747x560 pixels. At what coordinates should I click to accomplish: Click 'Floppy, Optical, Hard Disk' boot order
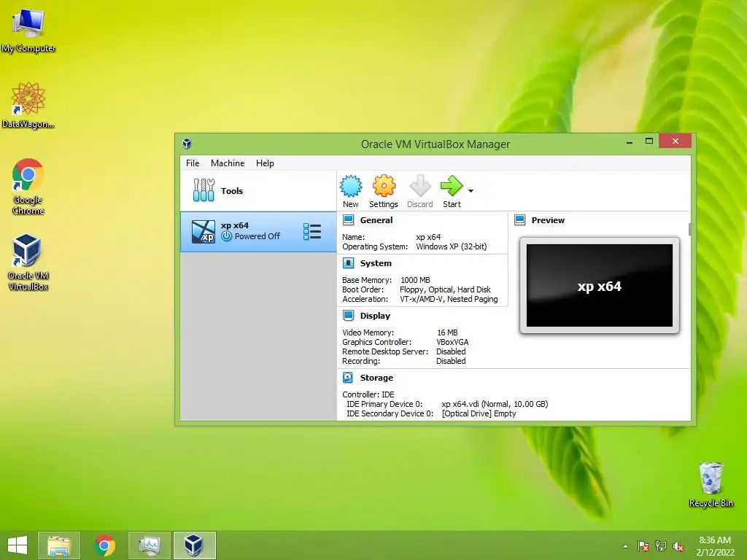445,289
